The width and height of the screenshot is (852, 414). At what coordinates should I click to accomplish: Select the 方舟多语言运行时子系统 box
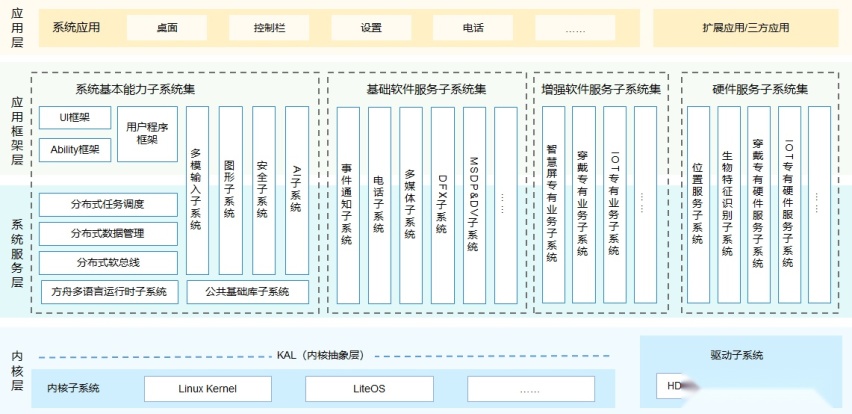pyautogui.click(x=110, y=292)
